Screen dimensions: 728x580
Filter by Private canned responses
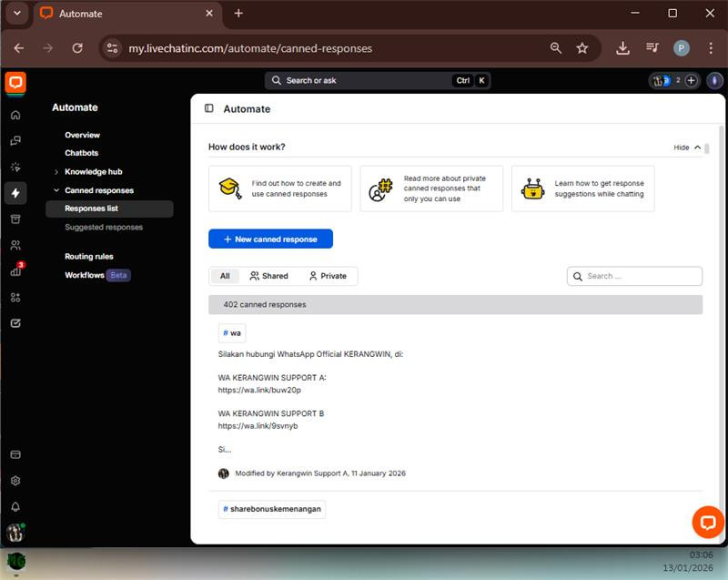pyautogui.click(x=328, y=276)
